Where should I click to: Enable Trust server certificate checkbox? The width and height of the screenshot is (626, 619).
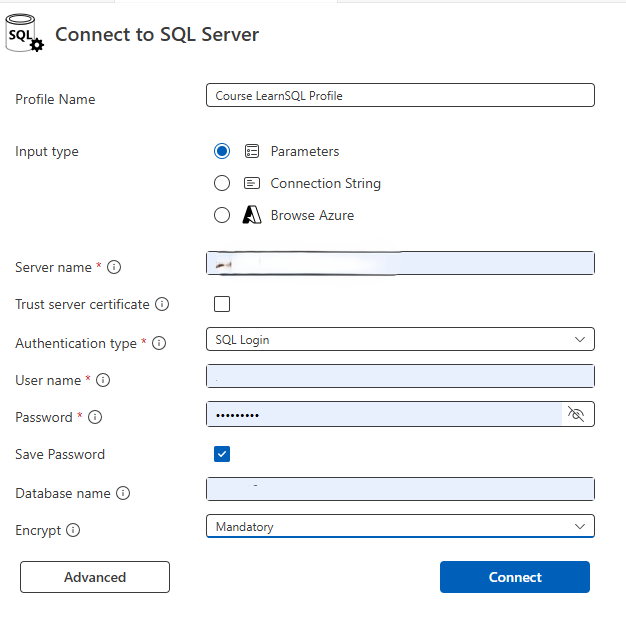tap(222, 304)
